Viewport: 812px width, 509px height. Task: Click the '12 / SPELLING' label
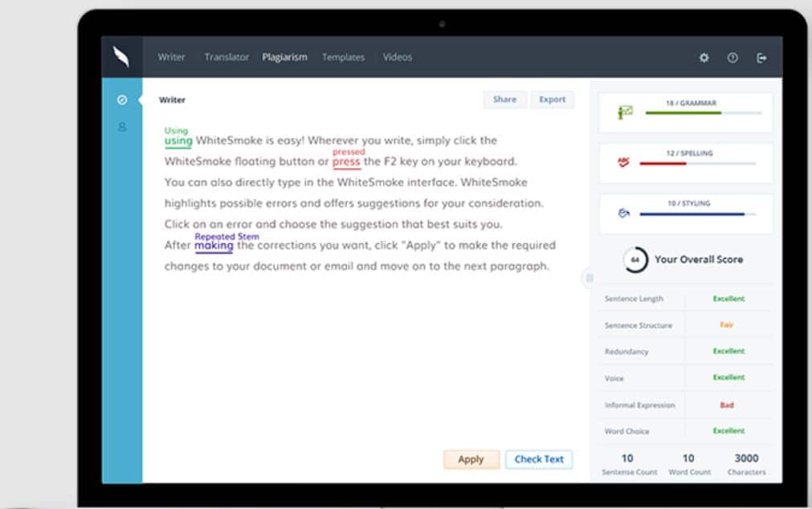[x=689, y=153]
